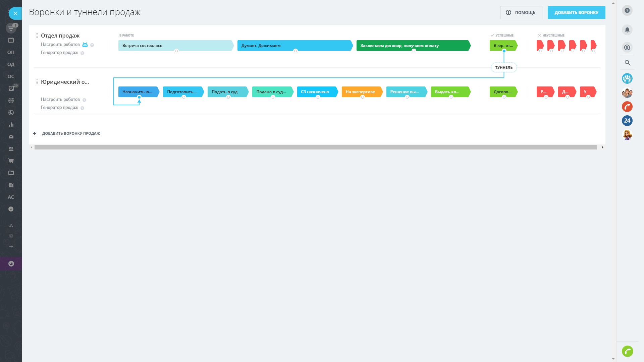644x362 pixels.
Task: Click the notifications bell icon
Action: tap(627, 30)
